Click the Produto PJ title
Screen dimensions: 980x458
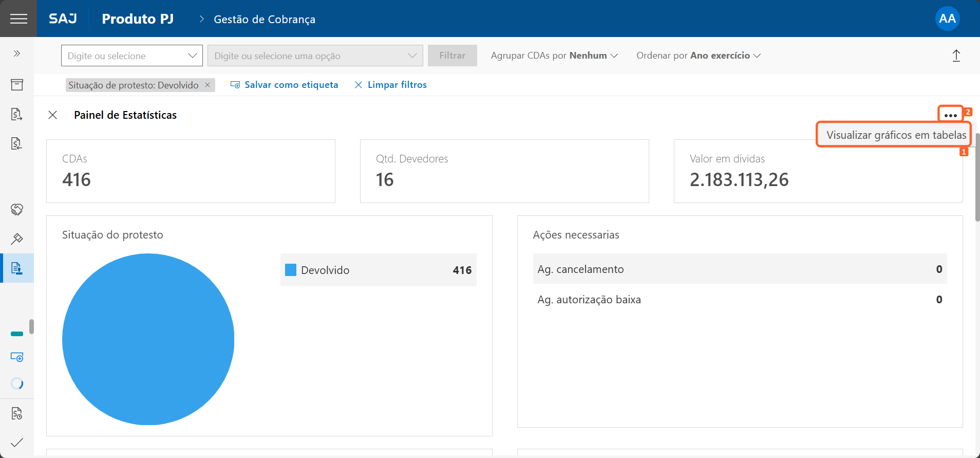tap(138, 19)
